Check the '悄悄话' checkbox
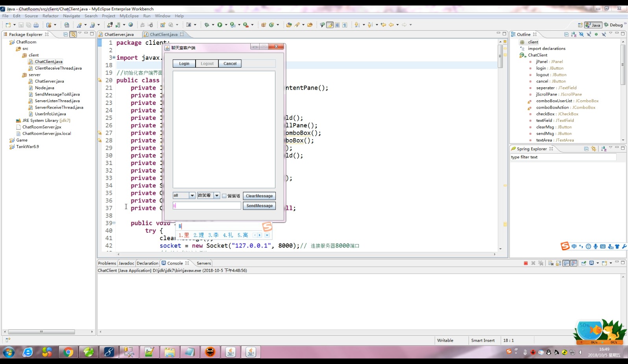This screenshot has width=628, height=364. [224, 196]
